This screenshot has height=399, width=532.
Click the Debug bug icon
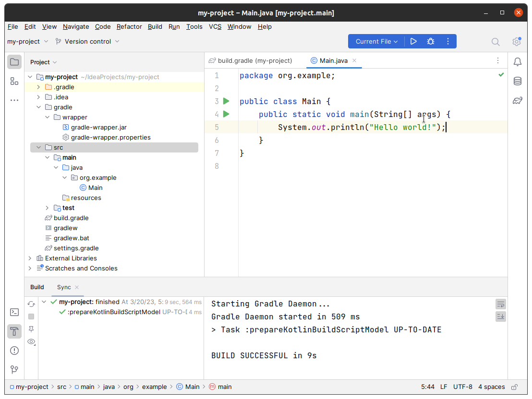pyautogui.click(x=431, y=41)
